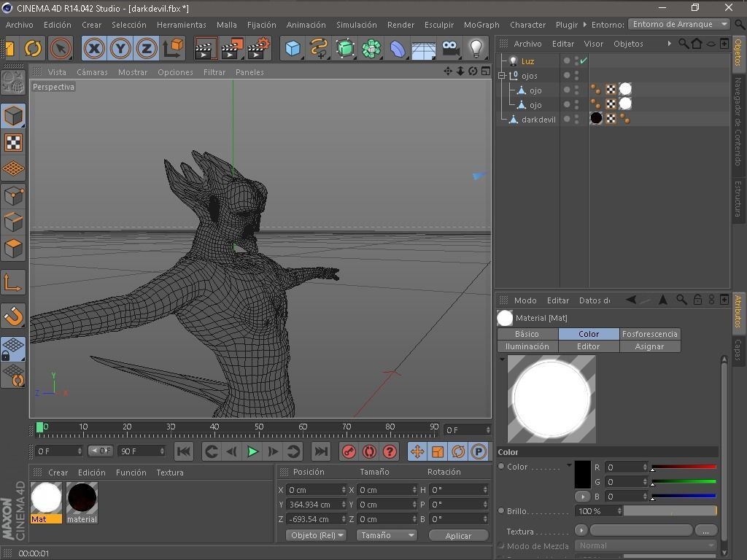This screenshot has width=747, height=560.
Task: Adjust the Brillo brightness slider
Action: point(670,510)
